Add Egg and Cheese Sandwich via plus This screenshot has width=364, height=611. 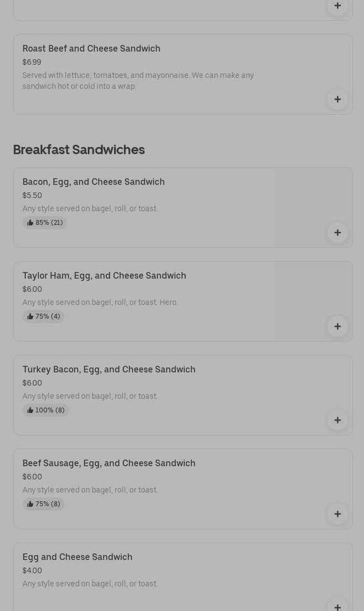[x=338, y=605]
